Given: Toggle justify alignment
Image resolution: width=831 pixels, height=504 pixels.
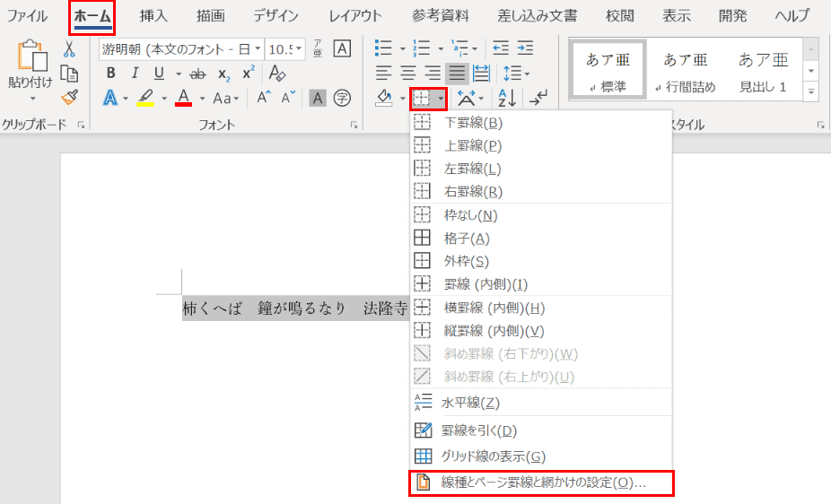Looking at the screenshot, I should pos(457,73).
